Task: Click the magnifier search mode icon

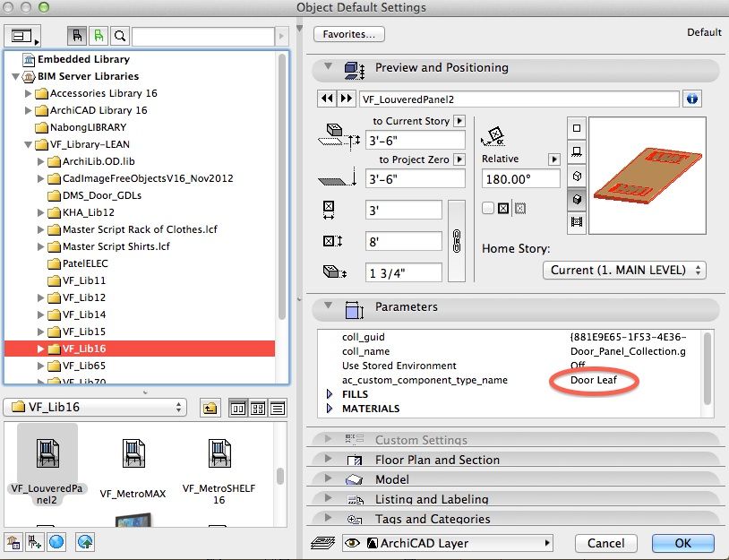Action: tap(120, 36)
